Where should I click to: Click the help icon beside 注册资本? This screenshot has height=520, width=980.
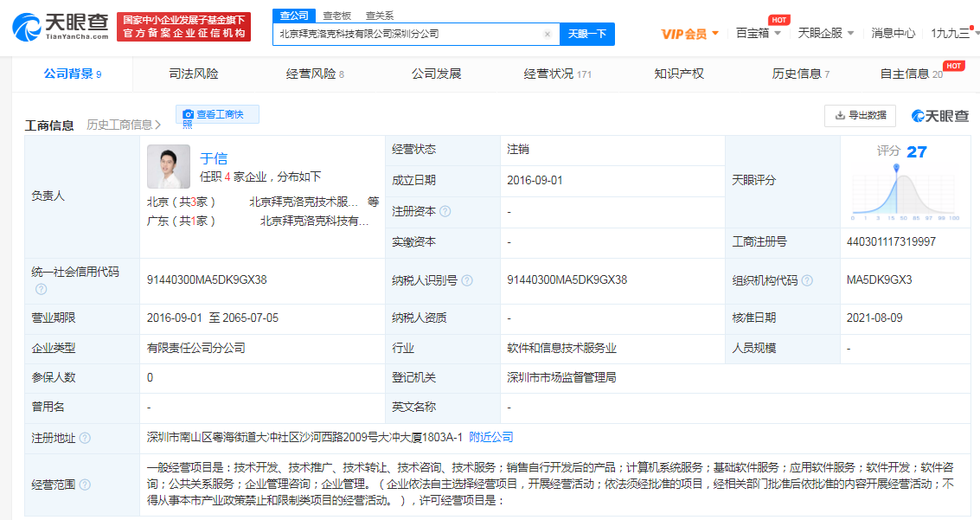[x=445, y=211]
